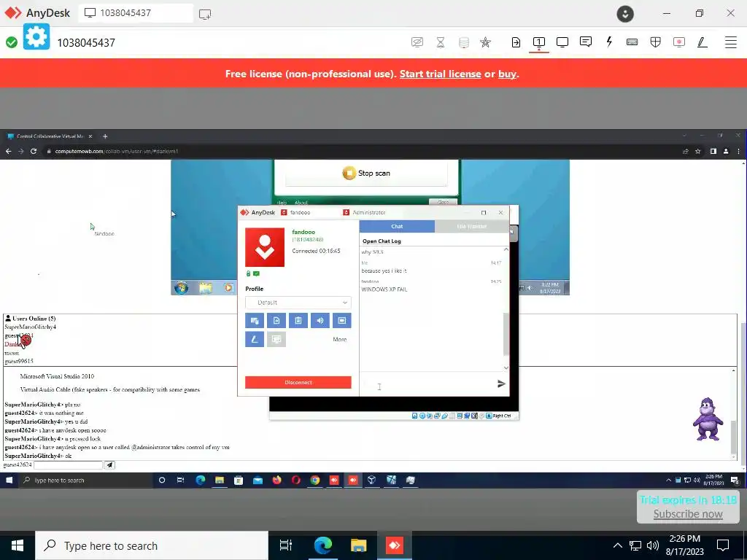747x560 pixels.
Task: Open Task View from local taskbar
Action: click(286, 545)
